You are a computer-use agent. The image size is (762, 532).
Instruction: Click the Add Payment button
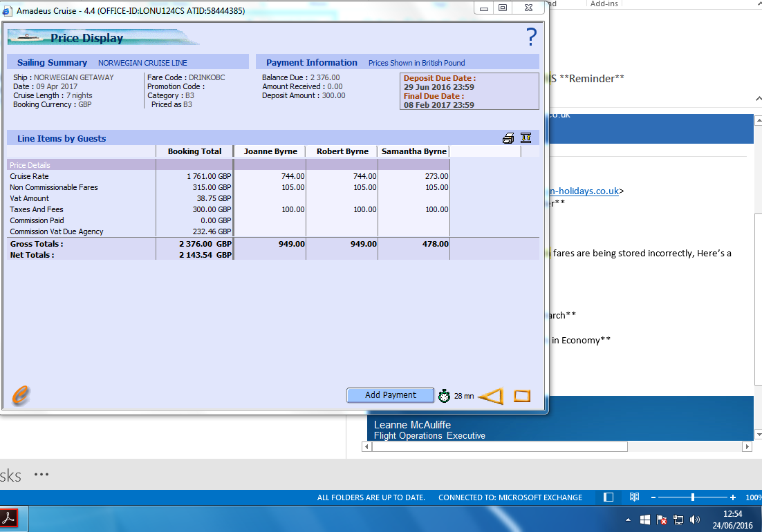click(390, 395)
